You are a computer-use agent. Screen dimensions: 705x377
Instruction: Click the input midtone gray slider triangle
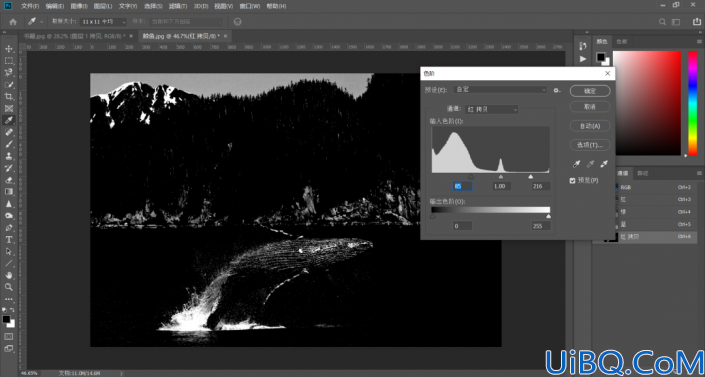(x=501, y=177)
